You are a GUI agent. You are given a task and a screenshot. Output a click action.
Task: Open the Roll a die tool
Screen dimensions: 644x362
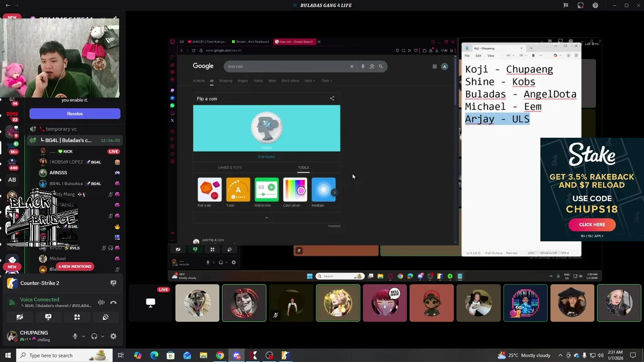[x=209, y=192]
